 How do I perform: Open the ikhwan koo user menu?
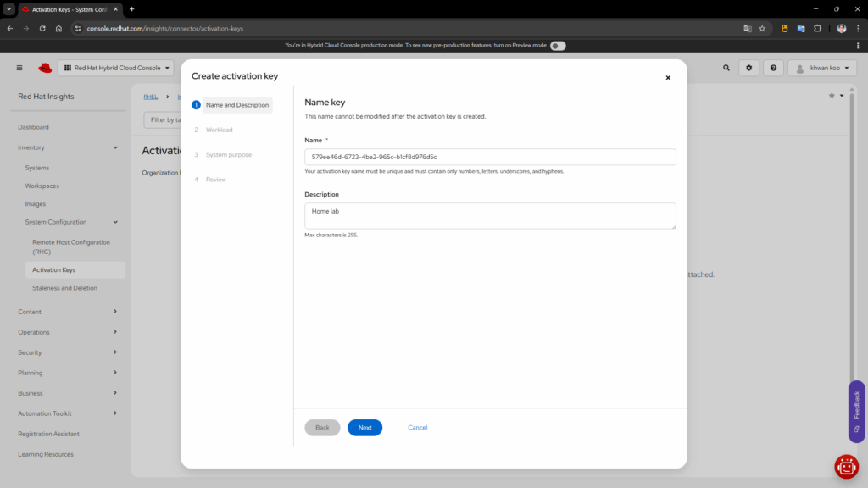click(x=821, y=68)
